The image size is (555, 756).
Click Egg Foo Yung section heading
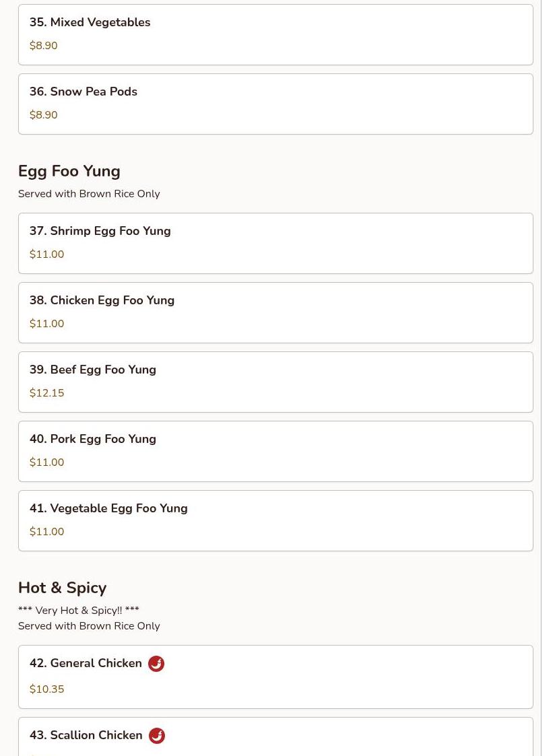pyautogui.click(x=69, y=171)
